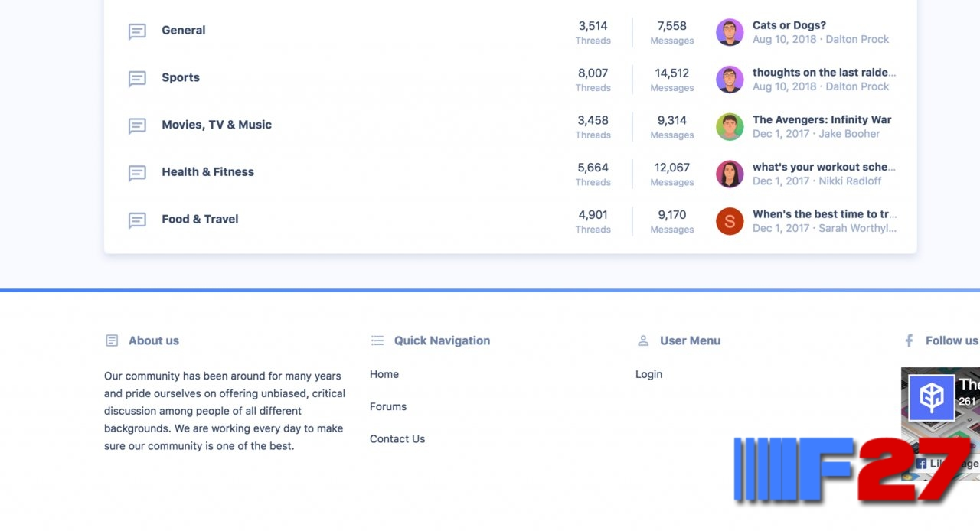The width and height of the screenshot is (980, 531).
Task: Click the Follow us heading
Action: 952,340
